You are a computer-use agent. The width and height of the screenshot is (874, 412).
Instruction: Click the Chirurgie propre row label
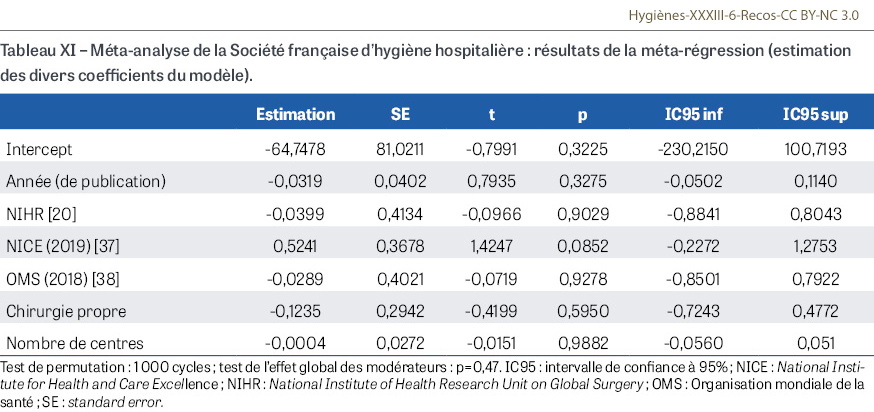[x=59, y=308]
